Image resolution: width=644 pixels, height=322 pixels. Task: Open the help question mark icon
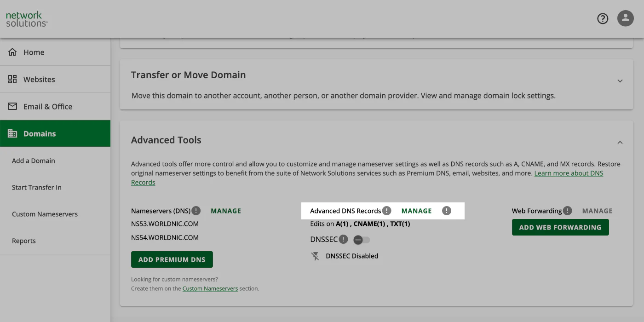603,18
